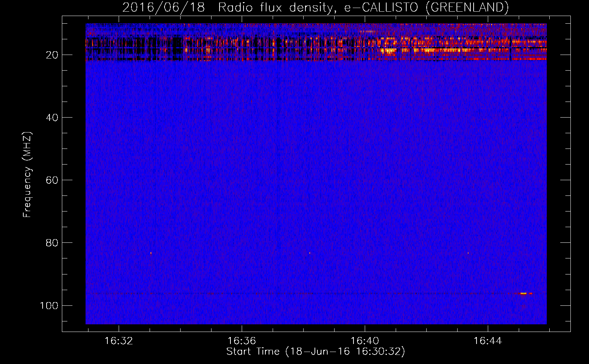Click the bright yellow burst near 96 MHz
589x364 pixels.
(x=524, y=293)
